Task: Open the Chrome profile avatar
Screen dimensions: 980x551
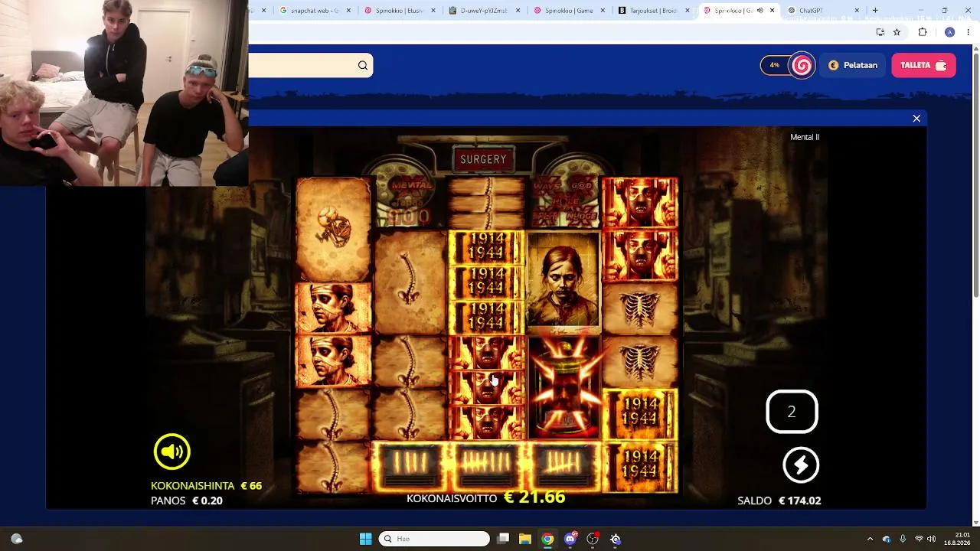Action: (949, 32)
